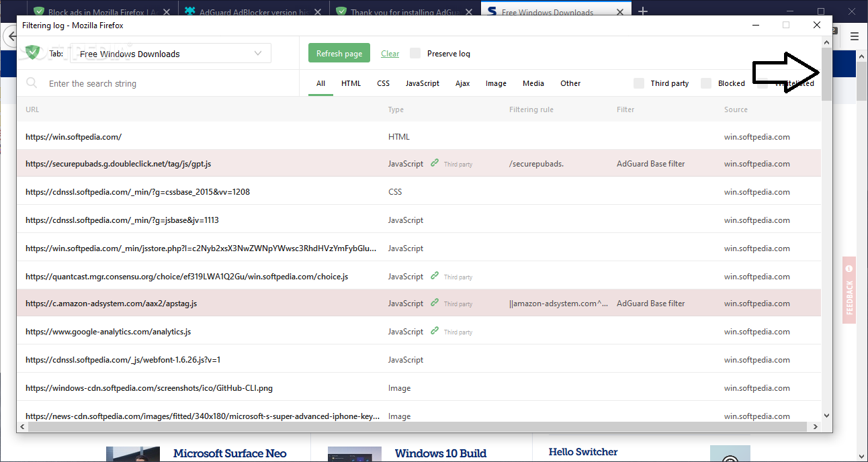Click the Clear link

pyautogui.click(x=390, y=54)
